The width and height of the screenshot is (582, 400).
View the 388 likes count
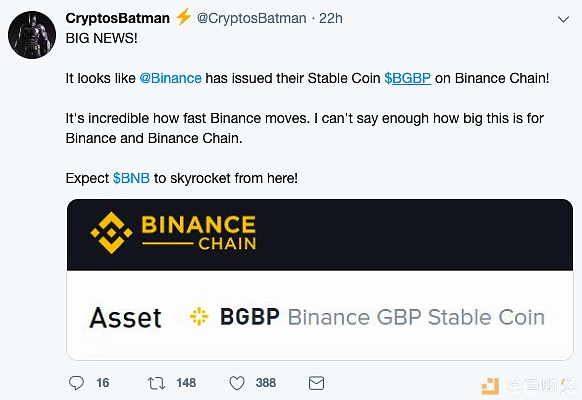[266, 383]
